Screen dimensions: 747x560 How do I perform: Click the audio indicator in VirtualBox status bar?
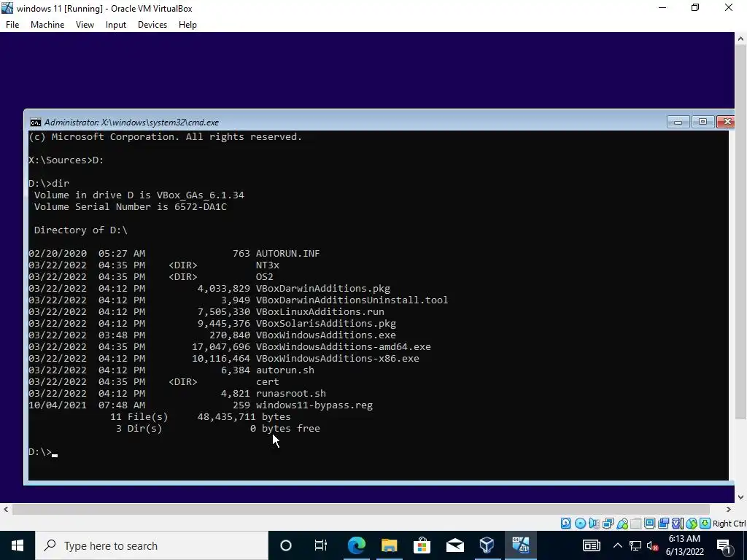(594, 524)
